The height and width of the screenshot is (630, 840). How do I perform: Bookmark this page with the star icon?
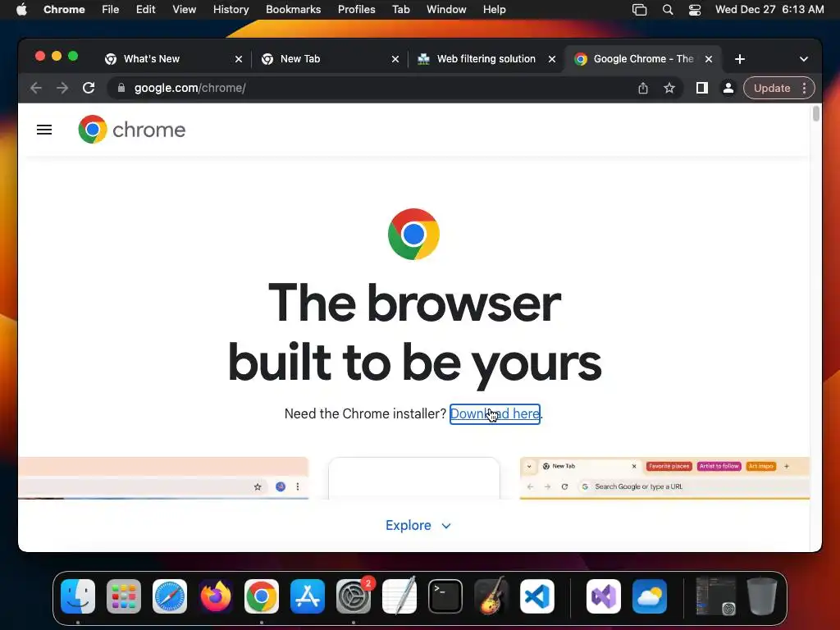pos(669,88)
